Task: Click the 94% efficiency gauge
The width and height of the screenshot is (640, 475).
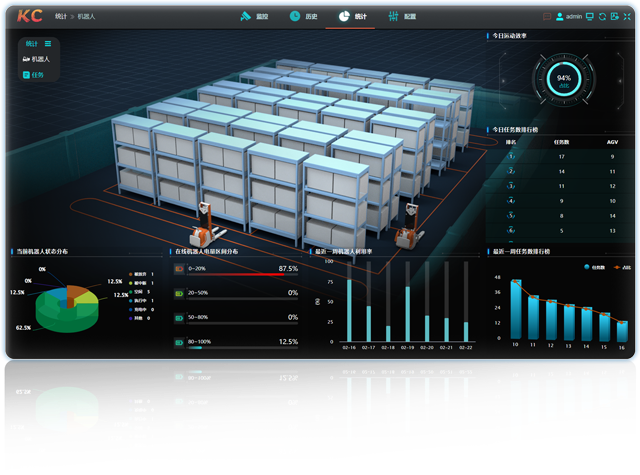Action: 564,79
